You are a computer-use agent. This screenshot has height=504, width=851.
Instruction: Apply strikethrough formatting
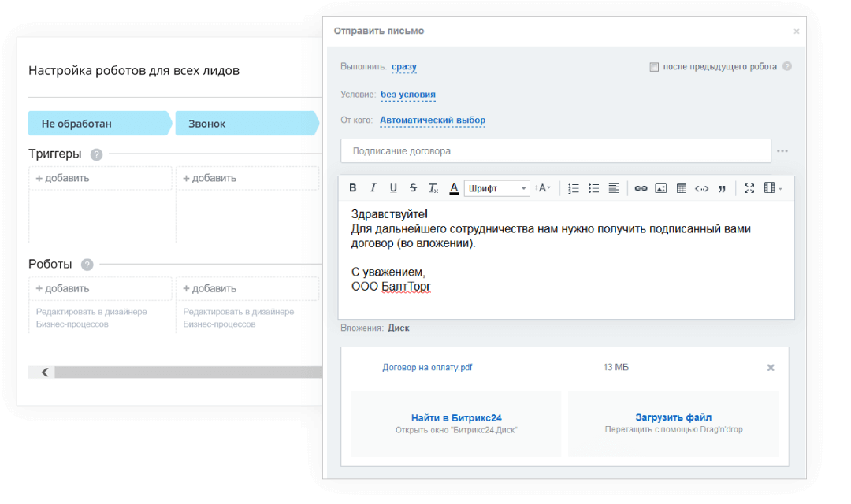click(413, 187)
